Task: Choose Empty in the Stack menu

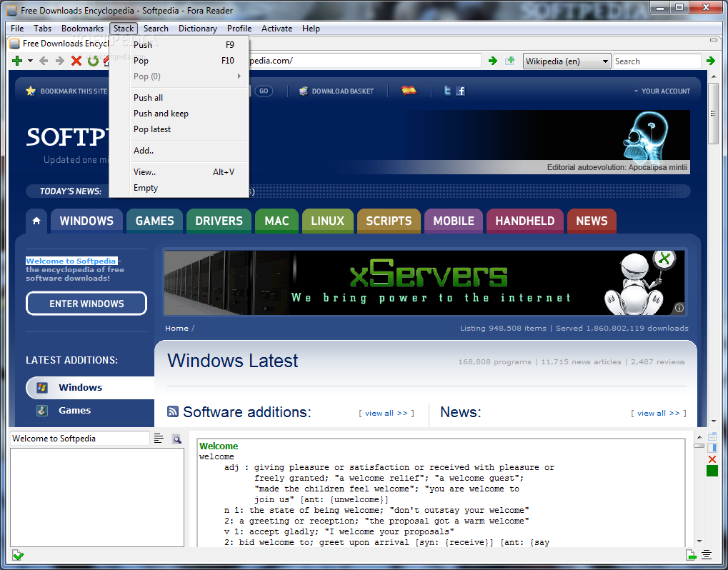Action: point(179,188)
